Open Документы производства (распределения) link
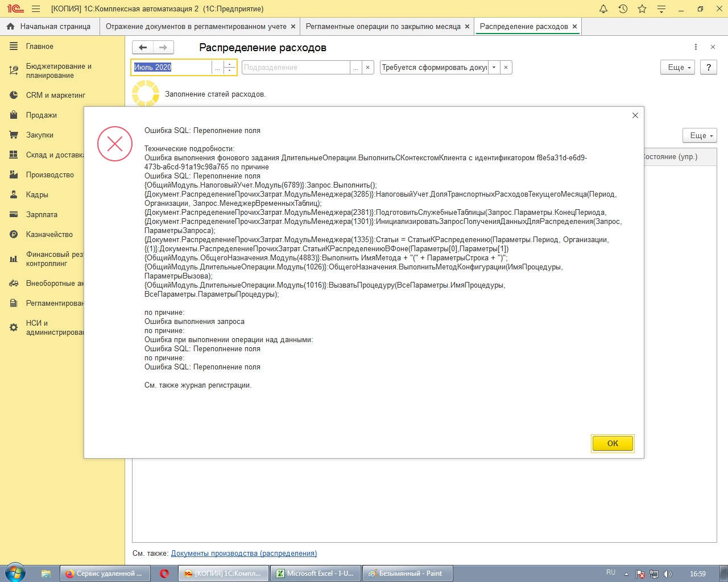 tap(243, 554)
